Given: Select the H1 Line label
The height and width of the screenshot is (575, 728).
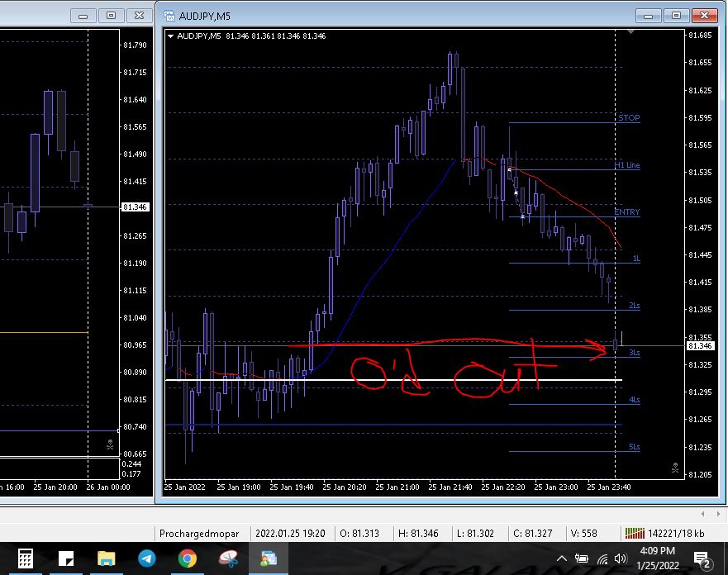Looking at the screenshot, I should click(627, 164).
